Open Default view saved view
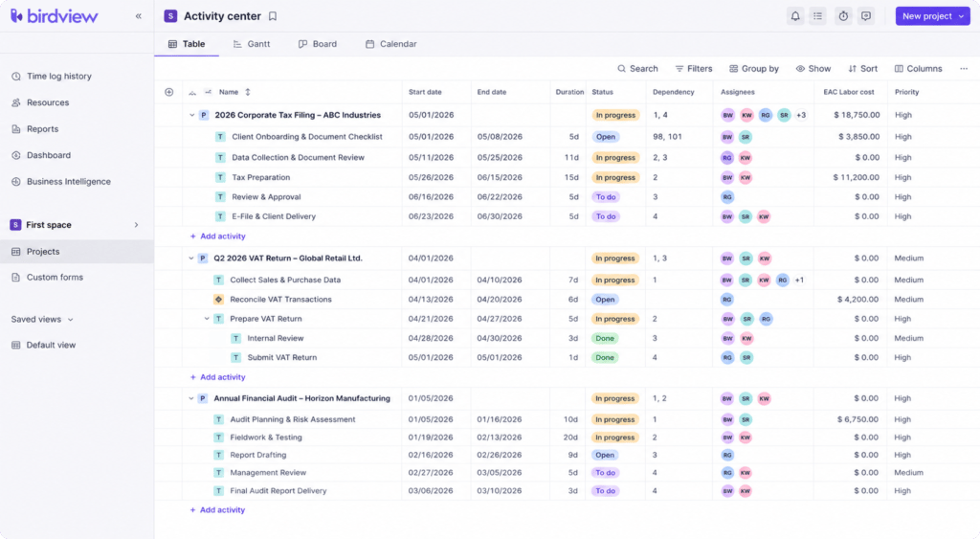Image resolution: width=980 pixels, height=539 pixels. (44, 345)
